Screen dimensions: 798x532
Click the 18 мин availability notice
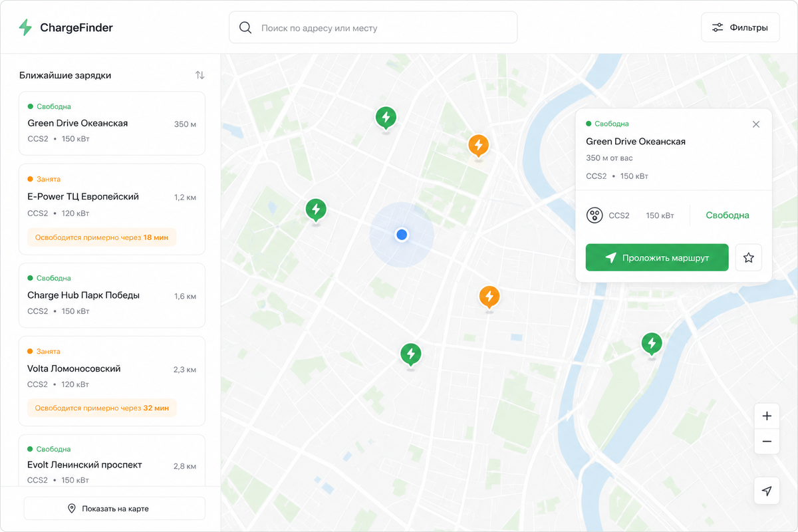pyautogui.click(x=102, y=237)
